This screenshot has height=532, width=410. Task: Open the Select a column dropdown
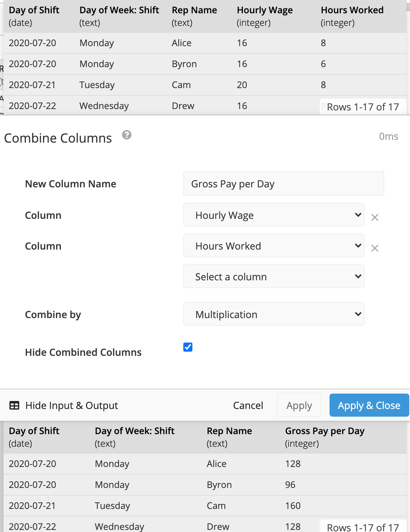click(x=274, y=276)
